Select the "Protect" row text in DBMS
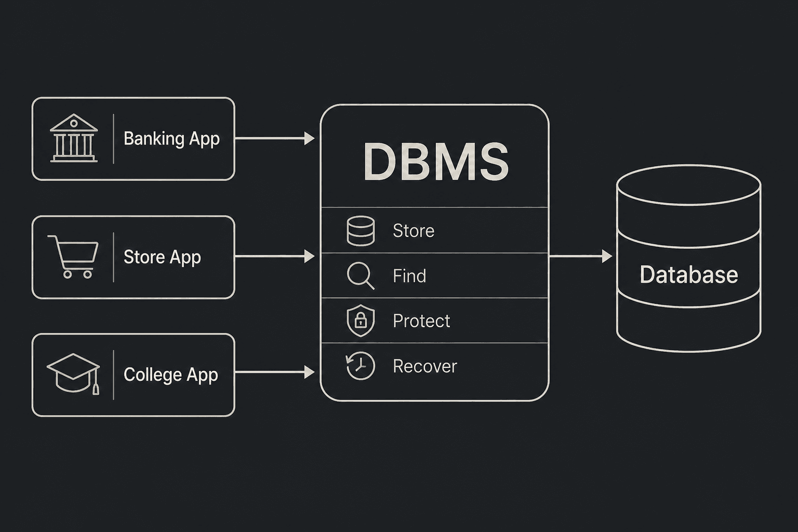The image size is (798, 532). (x=421, y=321)
